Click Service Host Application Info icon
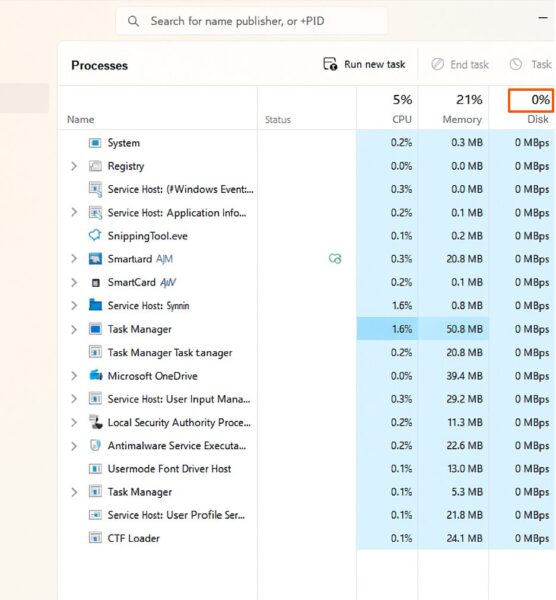This screenshot has width=556, height=600. [95, 213]
